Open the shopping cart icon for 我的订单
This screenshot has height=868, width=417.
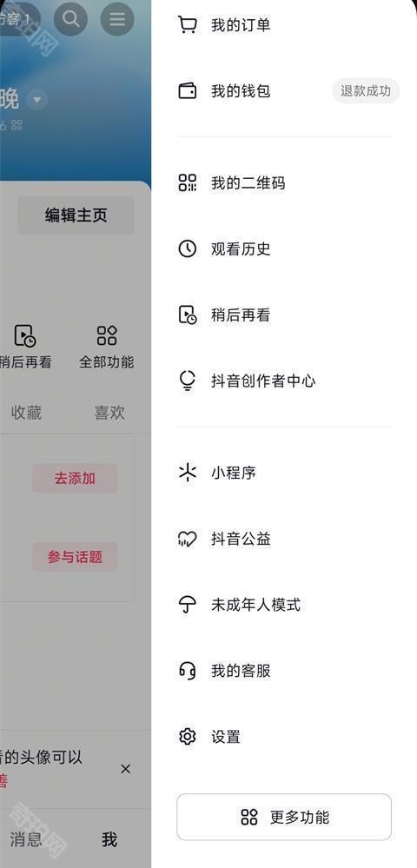(187, 25)
